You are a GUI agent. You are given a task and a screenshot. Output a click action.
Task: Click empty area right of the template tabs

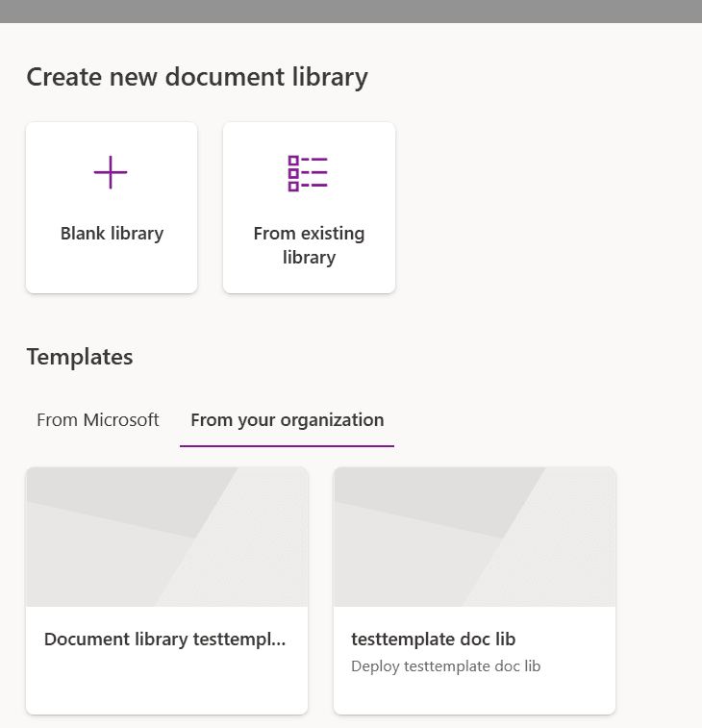coord(539,420)
